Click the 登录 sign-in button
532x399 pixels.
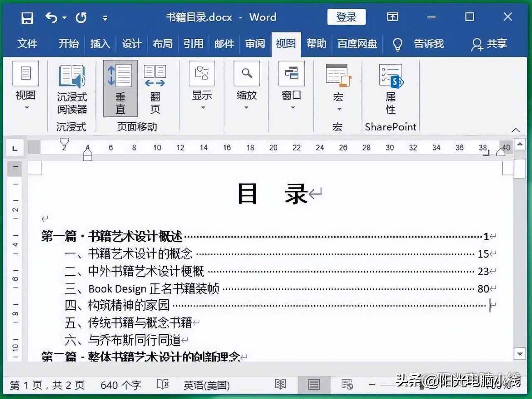pos(346,17)
